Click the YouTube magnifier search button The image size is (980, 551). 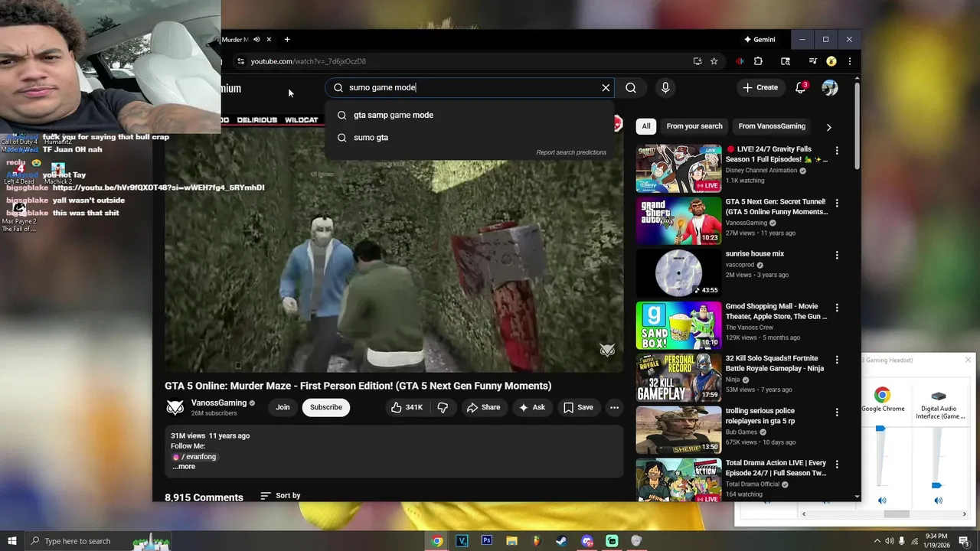(x=631, y=88)
